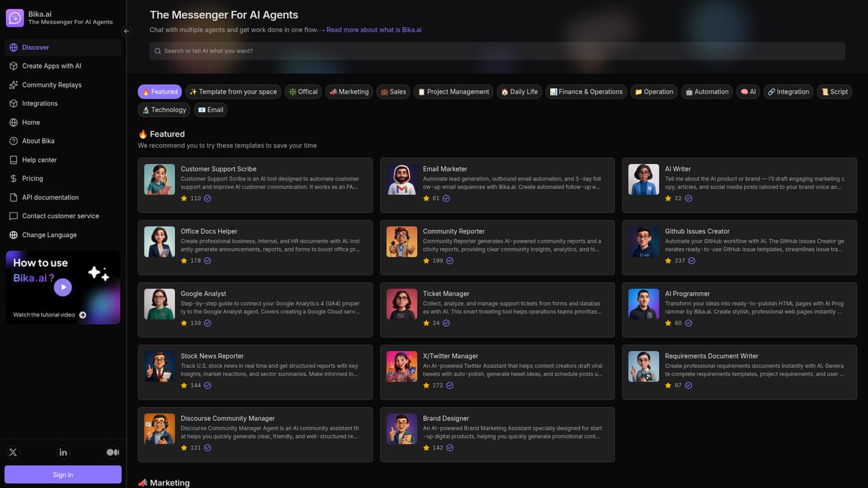The height and width of the screenshot is (488, 868).
Task: Click Watch the tutorial video link
Action: point(50,315)
